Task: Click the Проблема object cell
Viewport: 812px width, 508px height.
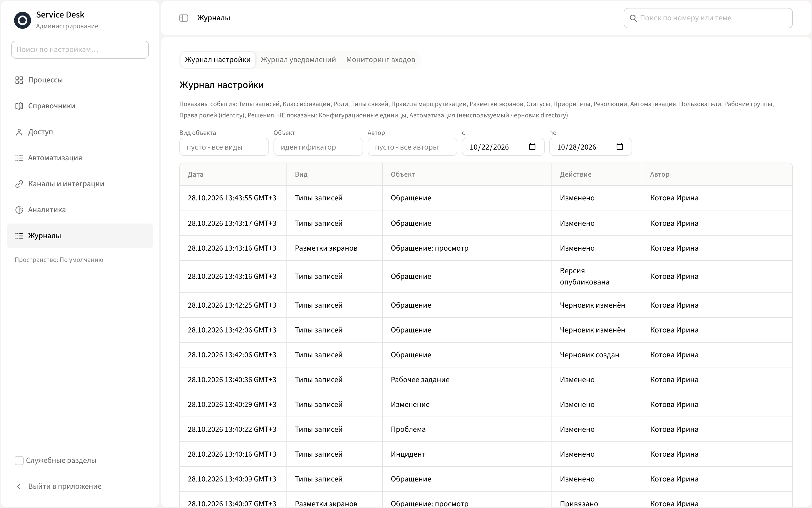Action: pyautogui.click(x=467, y=429)
